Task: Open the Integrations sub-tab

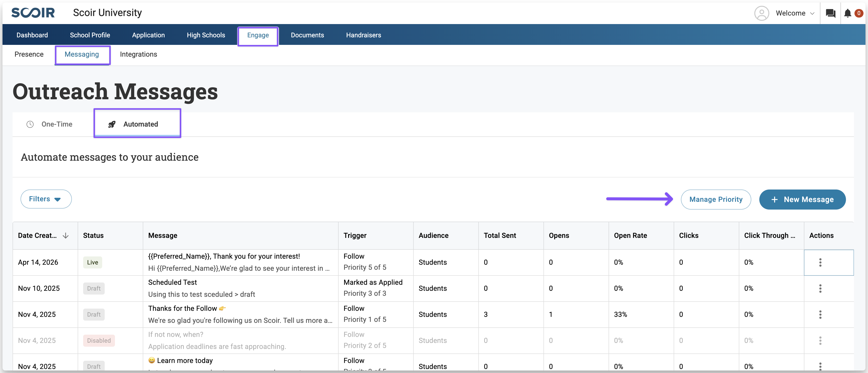Action: click(138, 54)
